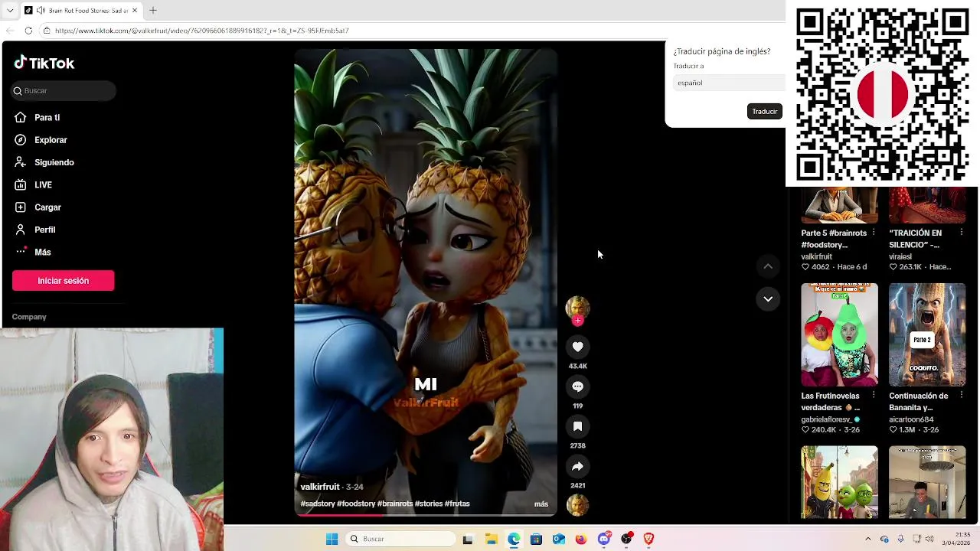
Task: Go back with the browser back arrow
Action: point(10,31)
